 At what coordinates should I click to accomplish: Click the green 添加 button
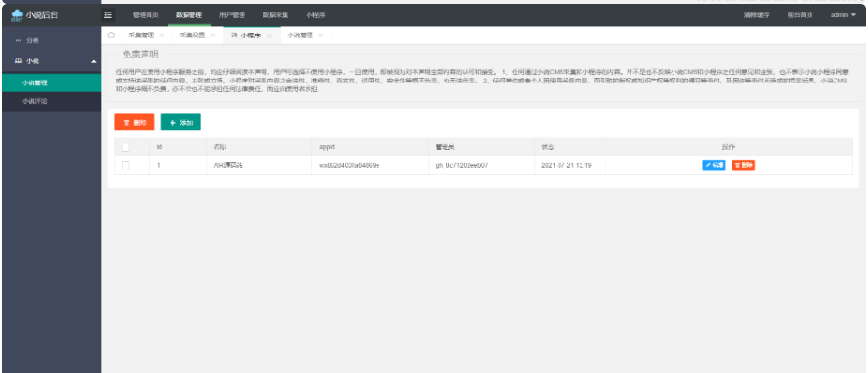click(180, 123)
